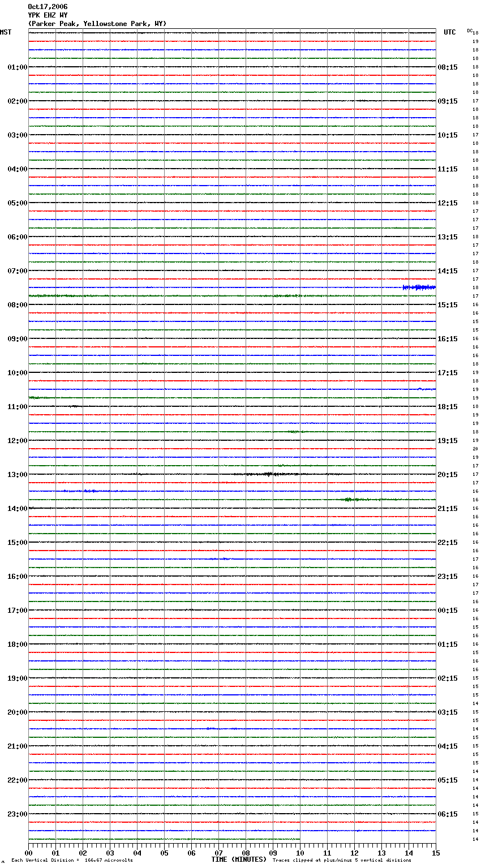Image resolution: width=481 pixels, height=868 pixels.
Task: Click minute '05' on the time axis
Action: click(x=164, y=853)
